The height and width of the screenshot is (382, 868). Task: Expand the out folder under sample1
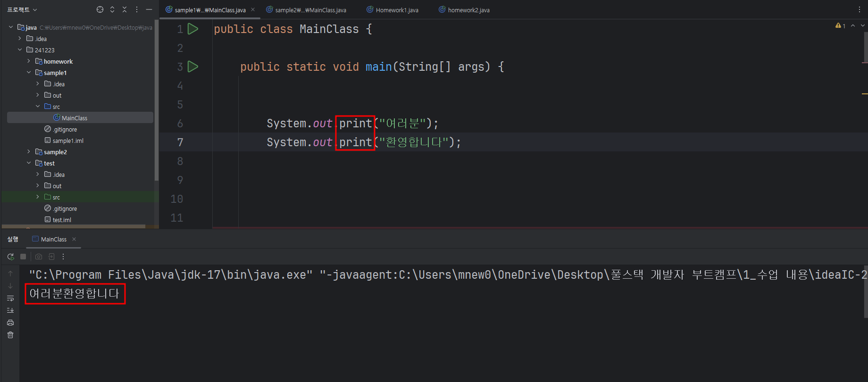click(38, 95)
